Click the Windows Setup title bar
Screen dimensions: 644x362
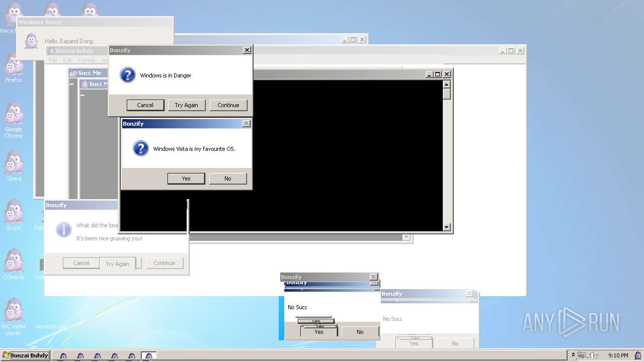pos(95,22)
